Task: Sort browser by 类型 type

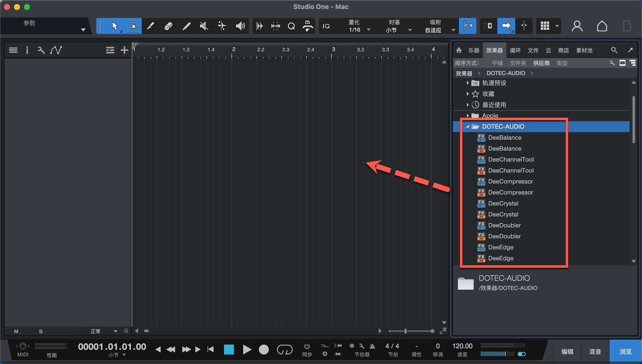Action: (x=562, y=63)
